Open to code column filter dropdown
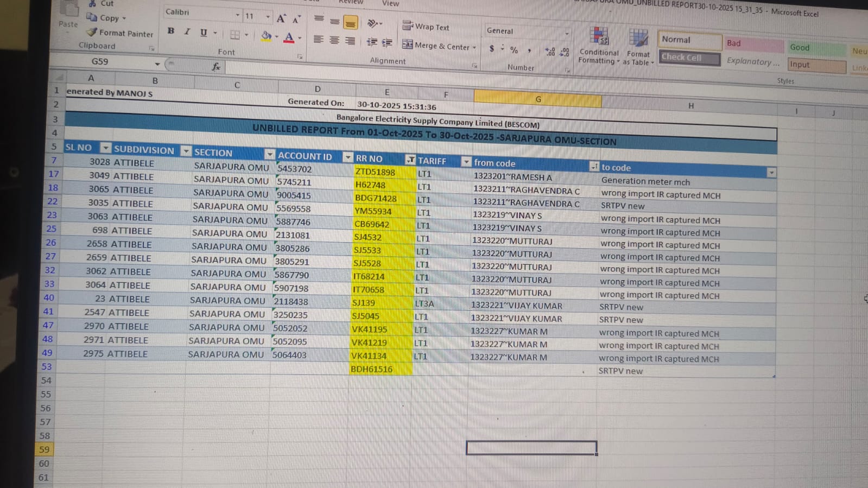Screen dimensions: 868x488 pos(771,173)
